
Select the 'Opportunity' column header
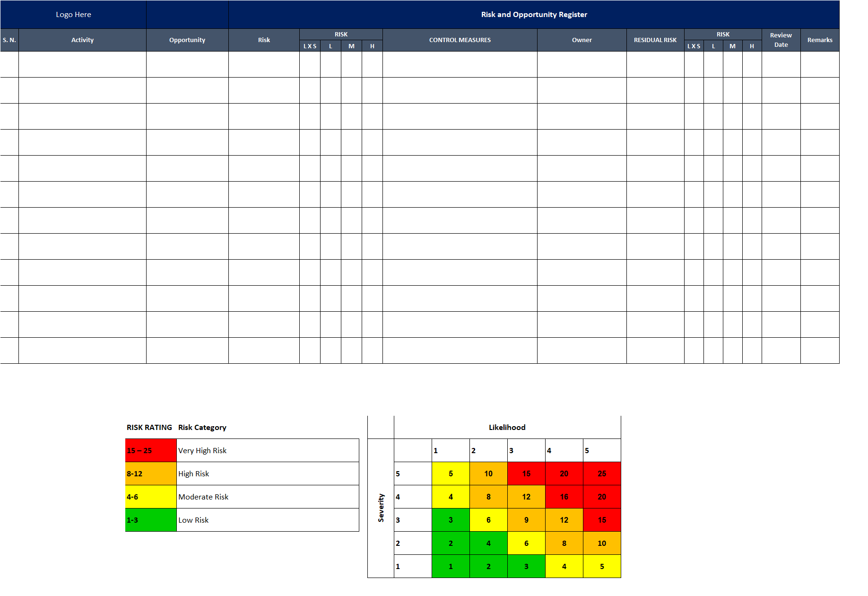point(187,40)
